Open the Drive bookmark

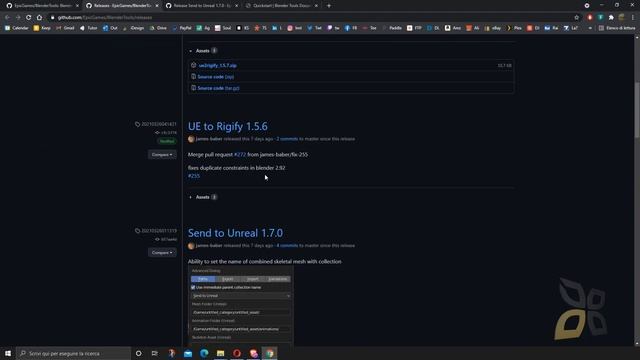158,28
